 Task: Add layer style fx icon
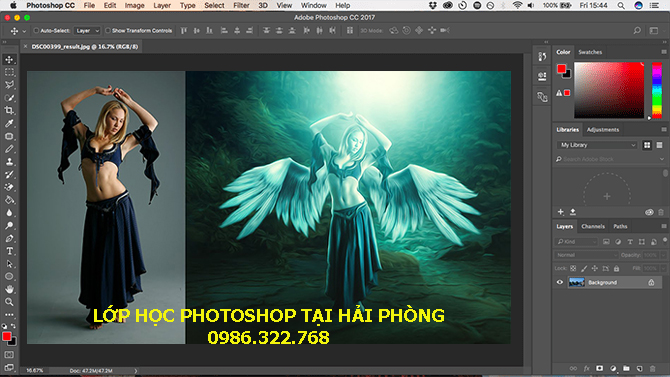click(x=587, y=368)
